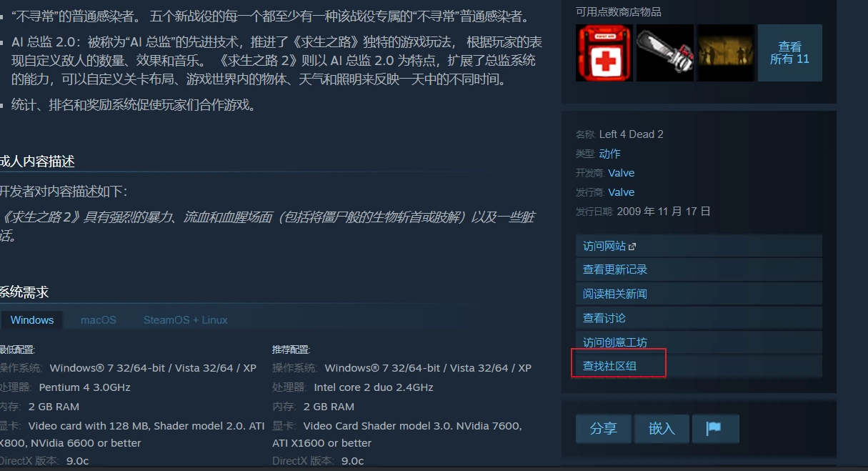Click the 嵌入 embed button

[662, 428]
